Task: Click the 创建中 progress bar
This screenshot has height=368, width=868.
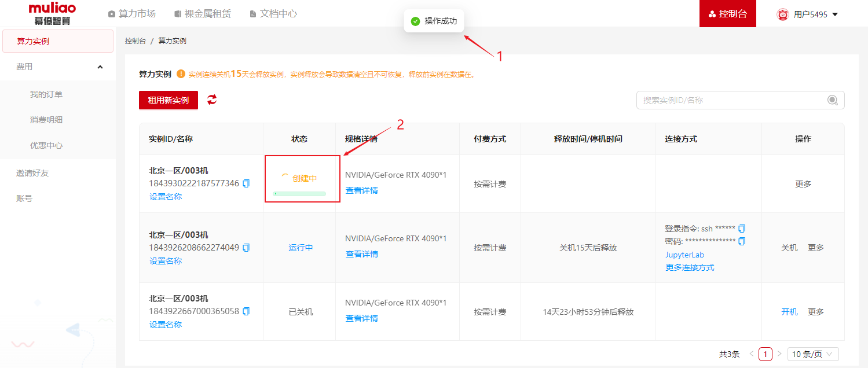Action: [x=299, y=193]
